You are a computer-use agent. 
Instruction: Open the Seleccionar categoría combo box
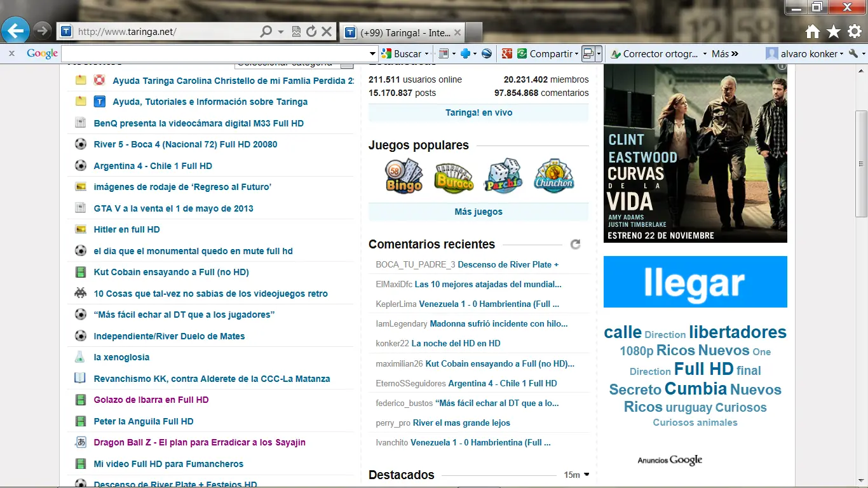(x=294, y=63)
